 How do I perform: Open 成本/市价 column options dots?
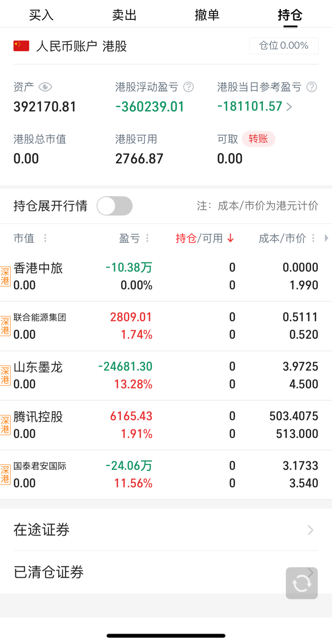tap(313, 238)
